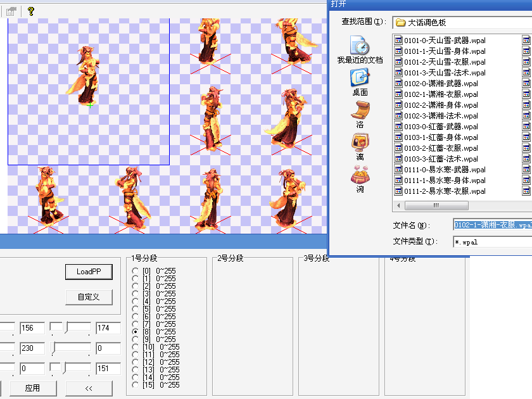Click the 应用 apply button
Screen dimensions: 532x399
33,388
